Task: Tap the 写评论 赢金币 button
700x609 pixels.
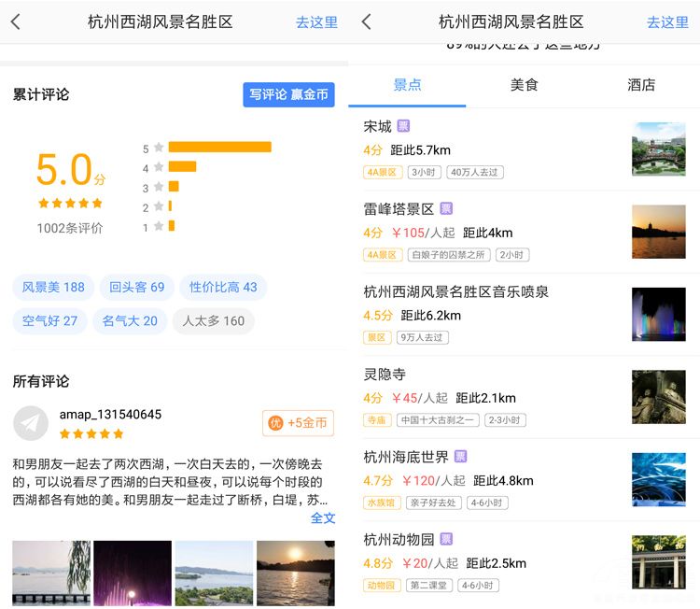Action: coord(288,95)
